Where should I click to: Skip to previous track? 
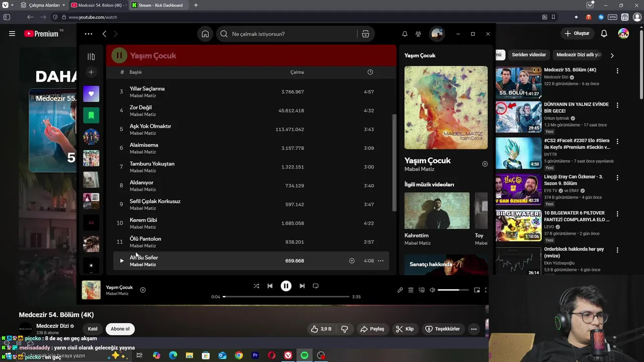coord(270,286)
